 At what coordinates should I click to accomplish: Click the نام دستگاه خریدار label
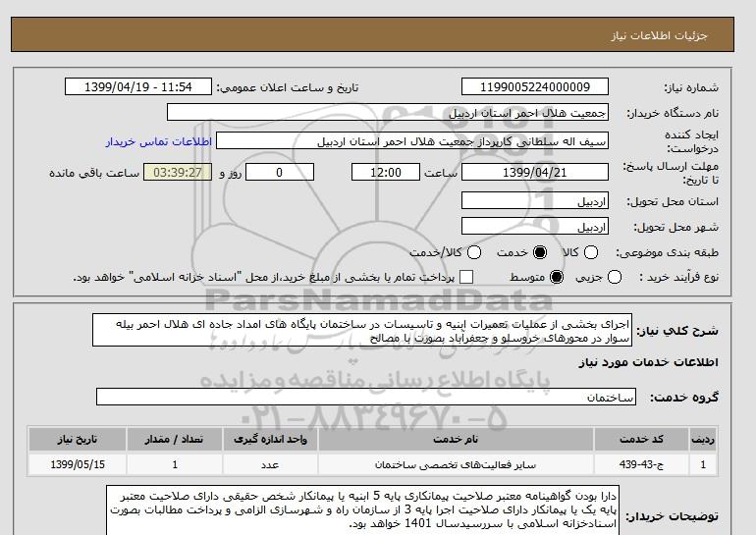[673, 113]
